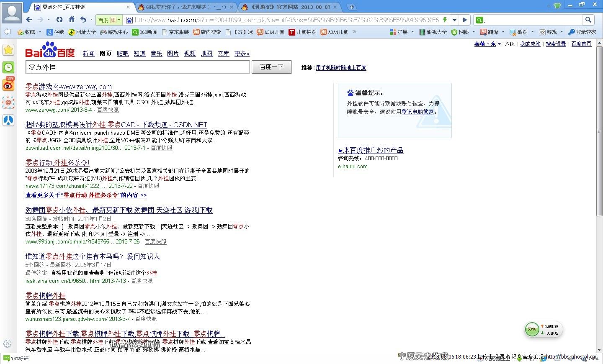Image resolution: width=603 pixels, height=364 pixels.
Task: Reload the page with the refresh icon
Action: [59, 20]
